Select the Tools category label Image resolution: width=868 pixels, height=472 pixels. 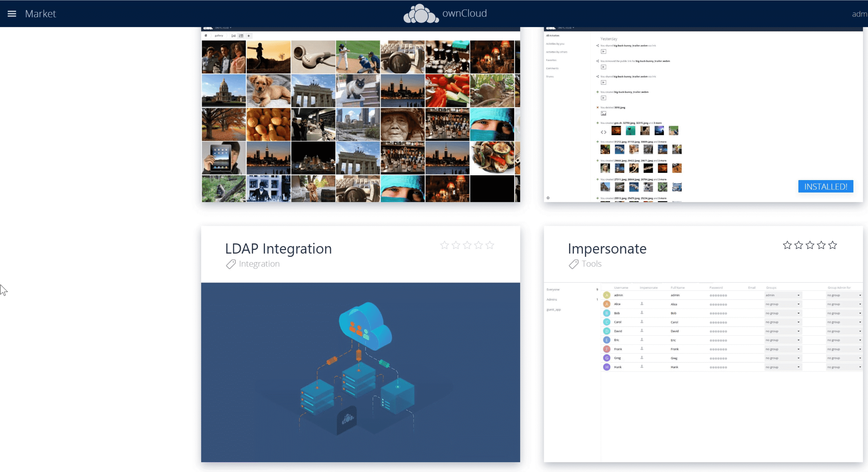591,264
